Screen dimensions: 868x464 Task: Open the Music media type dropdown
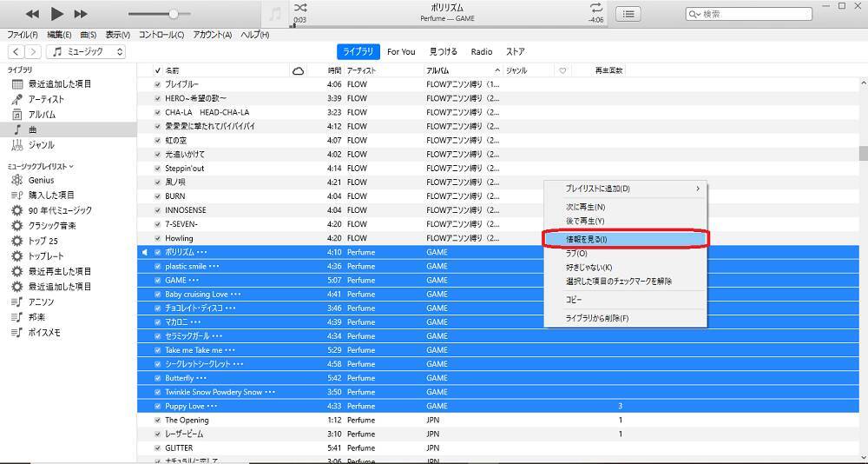(87, 52)
